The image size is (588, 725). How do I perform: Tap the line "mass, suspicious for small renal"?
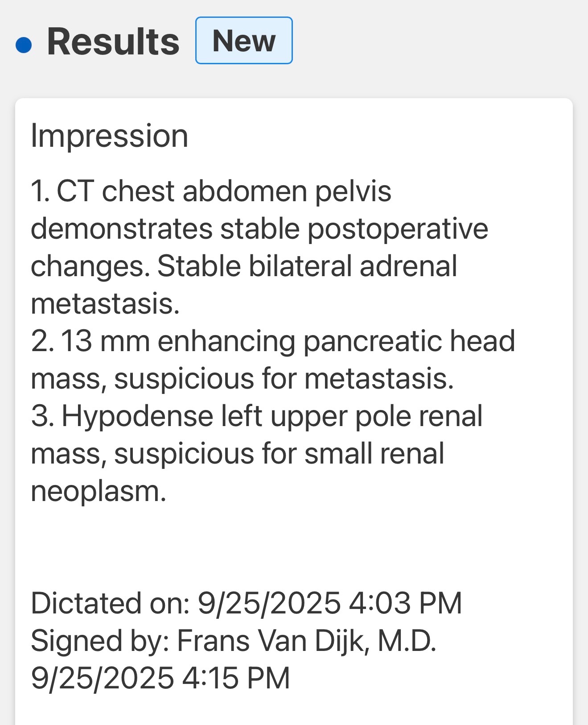(x=237, y=454)
